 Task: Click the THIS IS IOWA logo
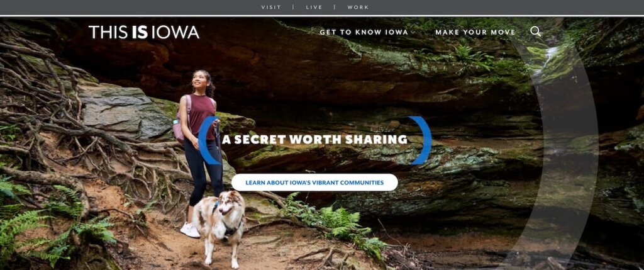click(x=144, y=32)
